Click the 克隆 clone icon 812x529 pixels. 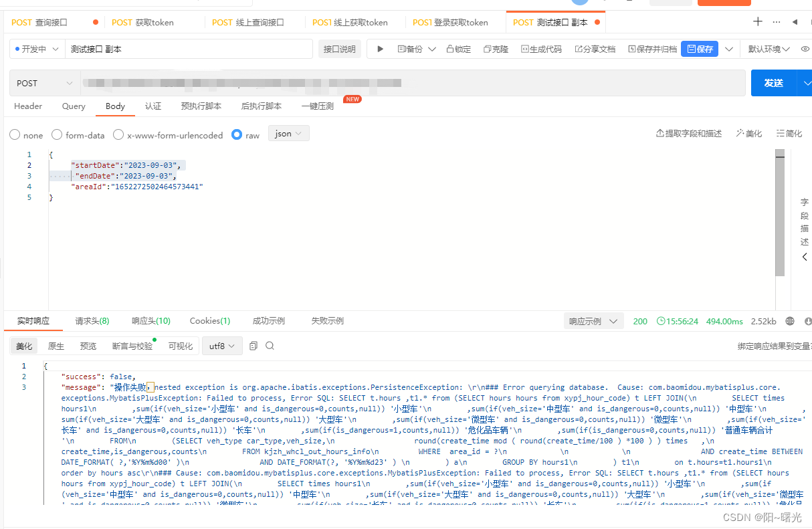[x=495, y=48]
